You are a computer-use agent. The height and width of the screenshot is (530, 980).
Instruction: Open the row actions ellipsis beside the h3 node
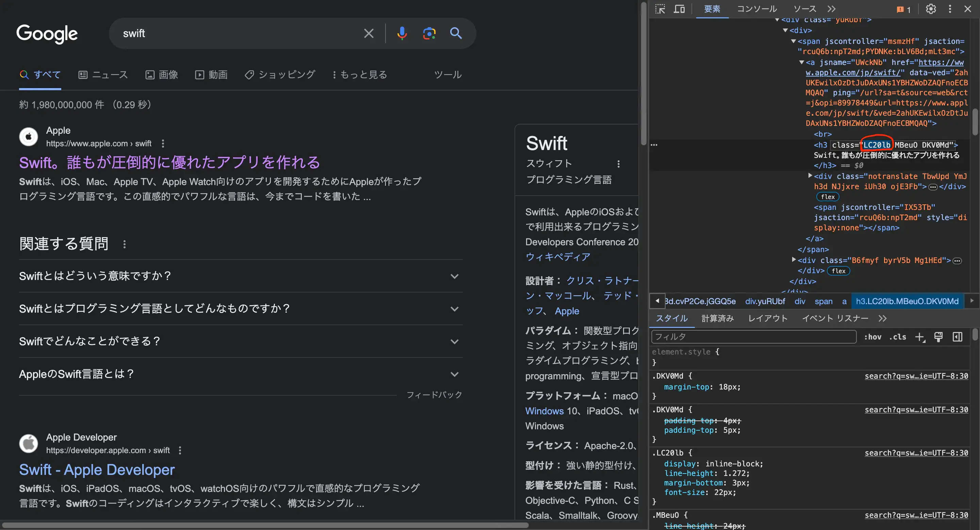click(654, 145)
